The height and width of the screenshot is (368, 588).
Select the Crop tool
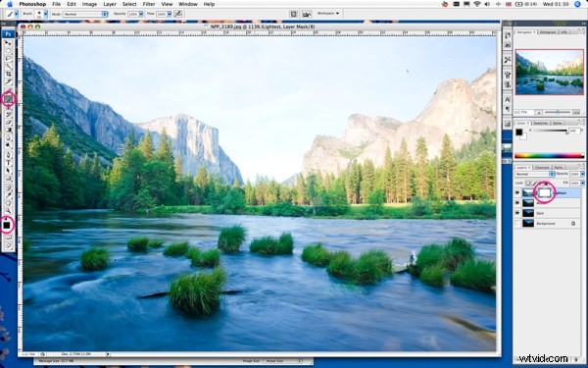pyautogui.click(x=8, y=74)
